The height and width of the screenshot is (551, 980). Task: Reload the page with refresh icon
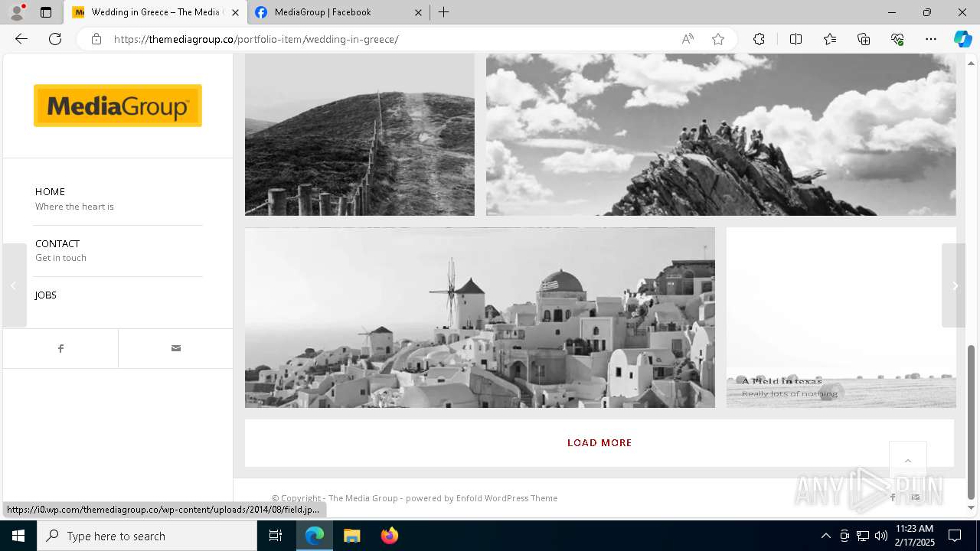[x=55, y=39]
